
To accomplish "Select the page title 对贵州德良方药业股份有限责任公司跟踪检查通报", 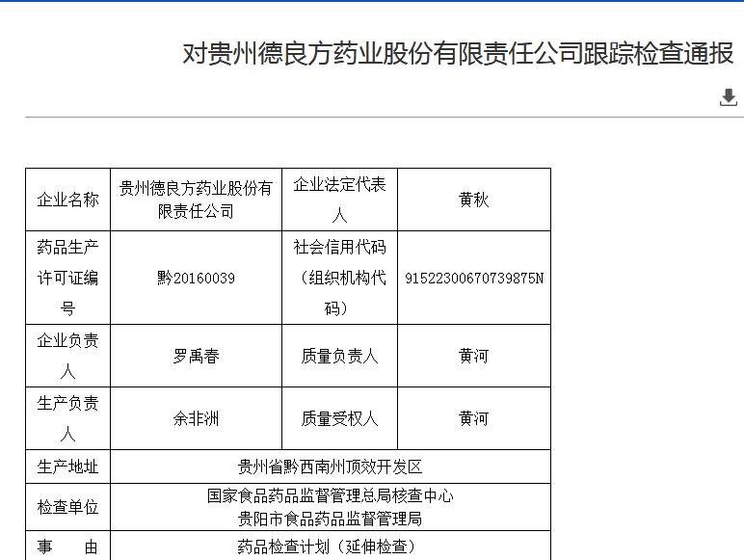I will [x=459, y=53].
